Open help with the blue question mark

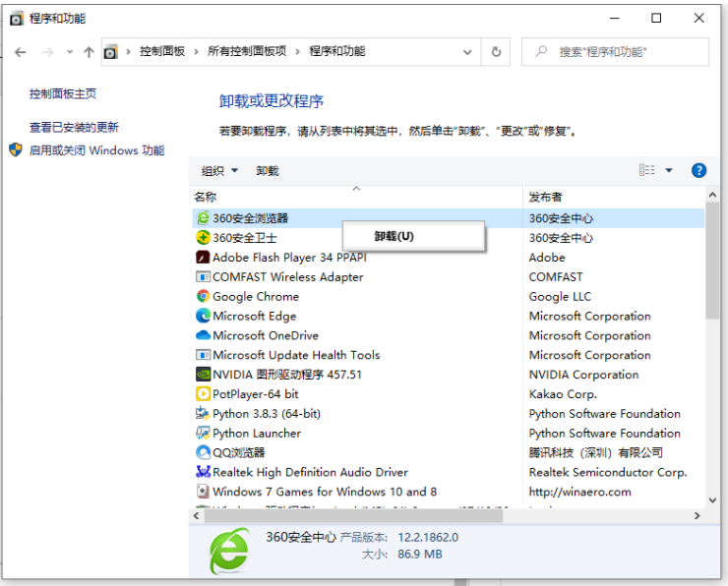(x=698, y=170)
